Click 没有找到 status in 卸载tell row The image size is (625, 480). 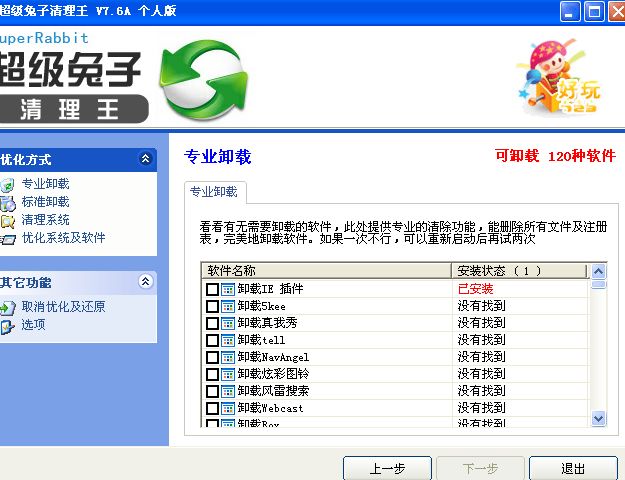(482, 340)
